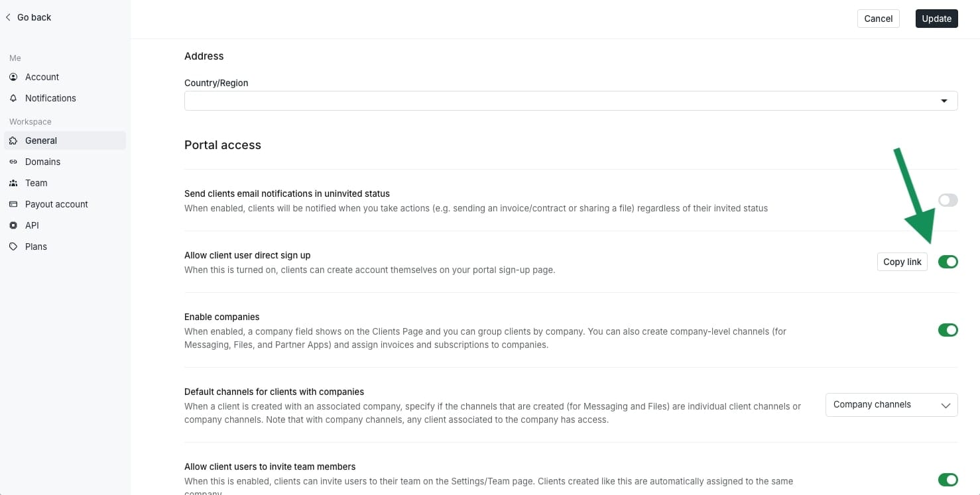
Task: Click the Account person icon in sidebar
Action: (x=13, y=77)
